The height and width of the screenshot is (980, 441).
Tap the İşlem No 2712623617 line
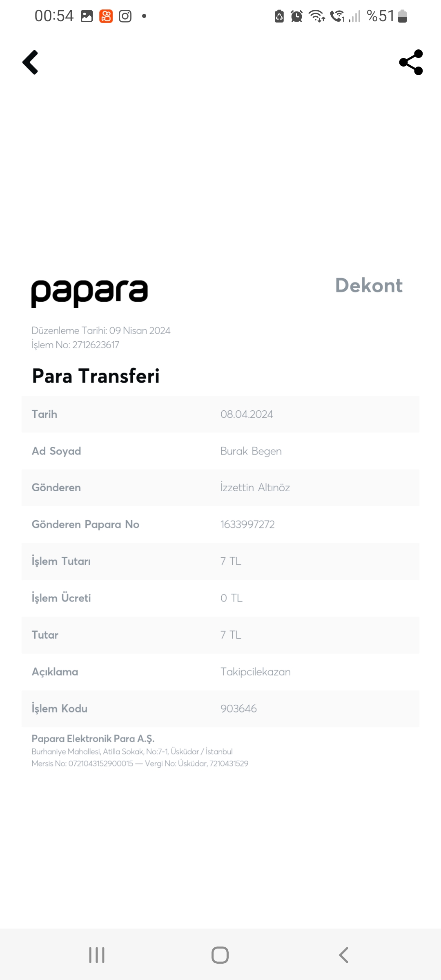coord(76,345)
